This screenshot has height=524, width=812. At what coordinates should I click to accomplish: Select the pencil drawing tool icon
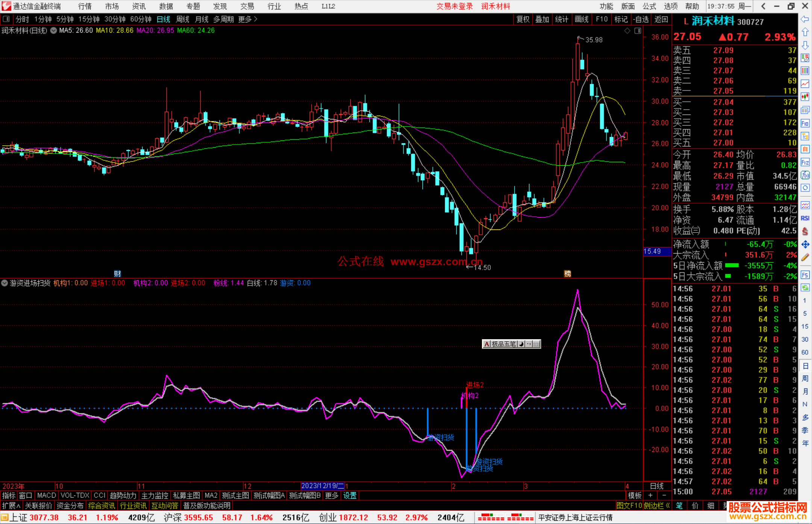[x=805, y=257]
